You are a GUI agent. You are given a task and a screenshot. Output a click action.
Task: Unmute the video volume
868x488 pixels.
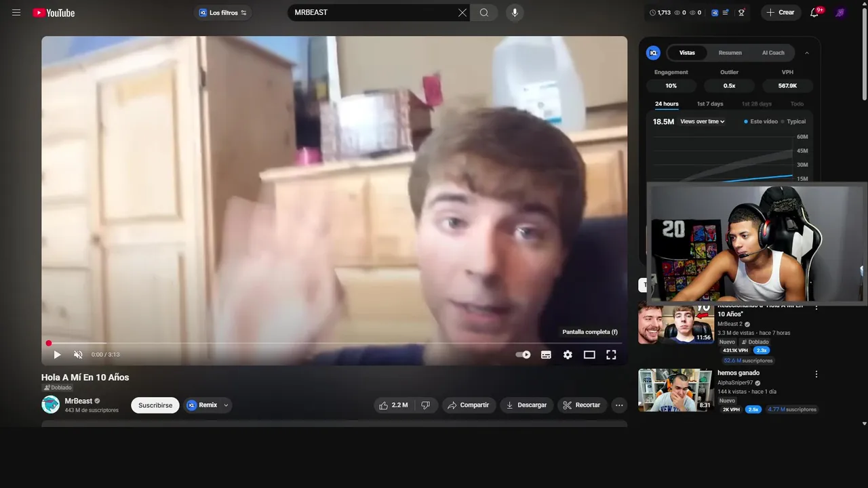[78, 354]
